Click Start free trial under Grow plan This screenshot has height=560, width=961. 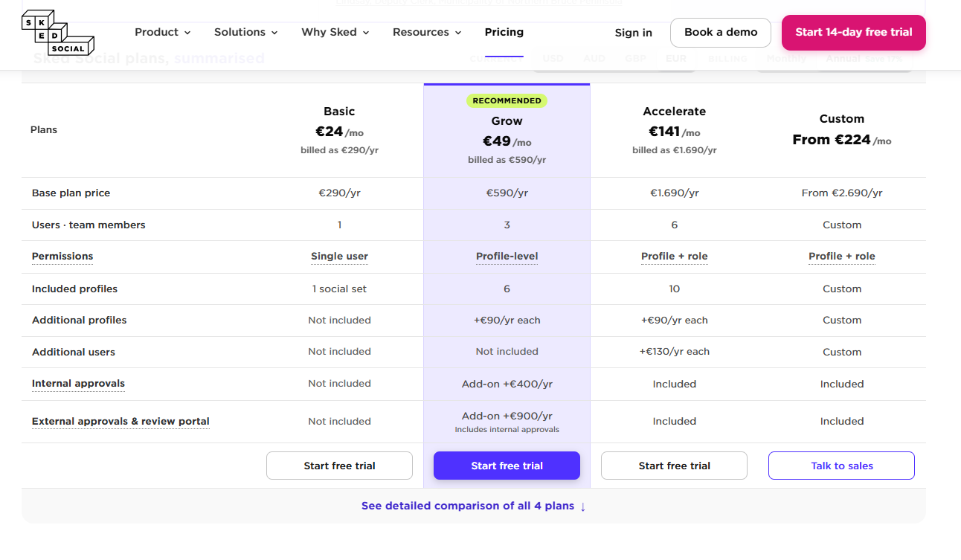507,466
